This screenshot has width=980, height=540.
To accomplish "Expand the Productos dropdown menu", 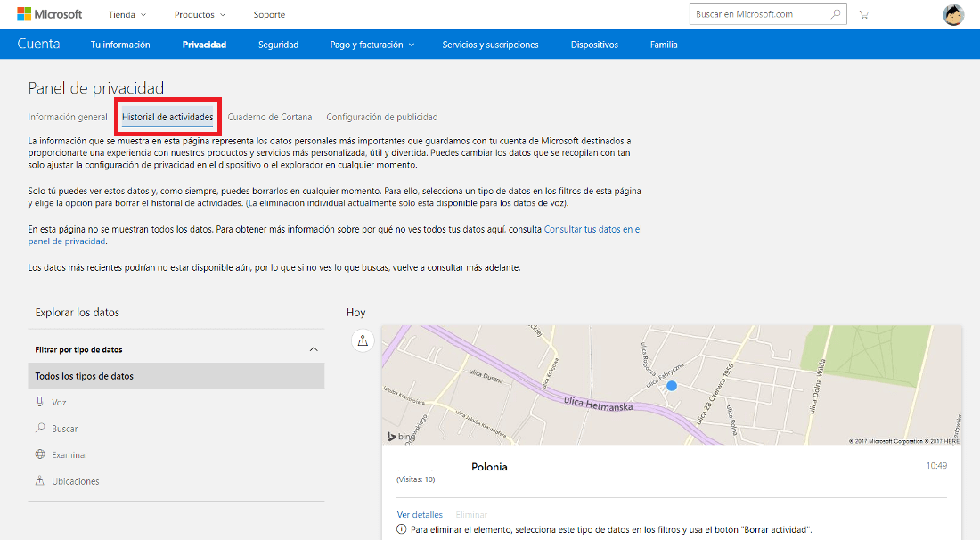I will pyautogui.click(x=200, y=14).
